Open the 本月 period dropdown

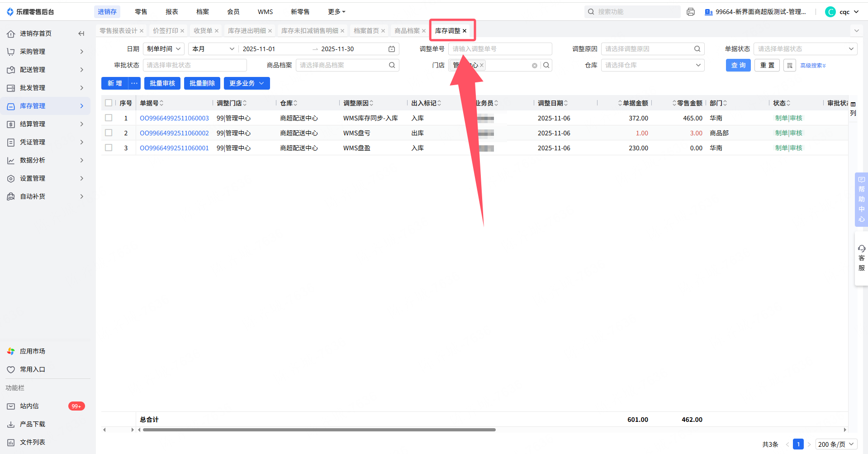click(x=213, y=49)
